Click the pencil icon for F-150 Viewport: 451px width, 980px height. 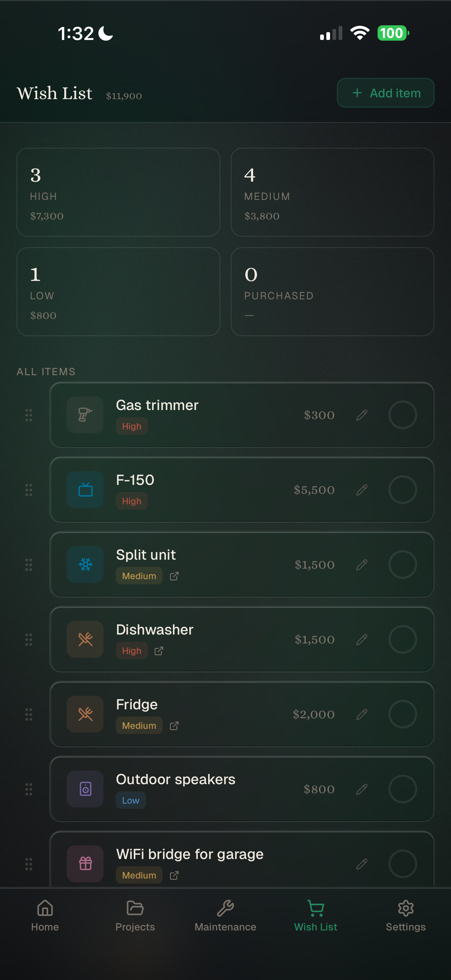pos(361,490)
